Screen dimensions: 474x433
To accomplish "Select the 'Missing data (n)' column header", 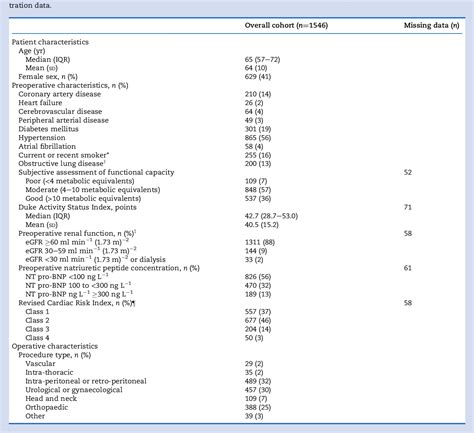I will [431, 25].
